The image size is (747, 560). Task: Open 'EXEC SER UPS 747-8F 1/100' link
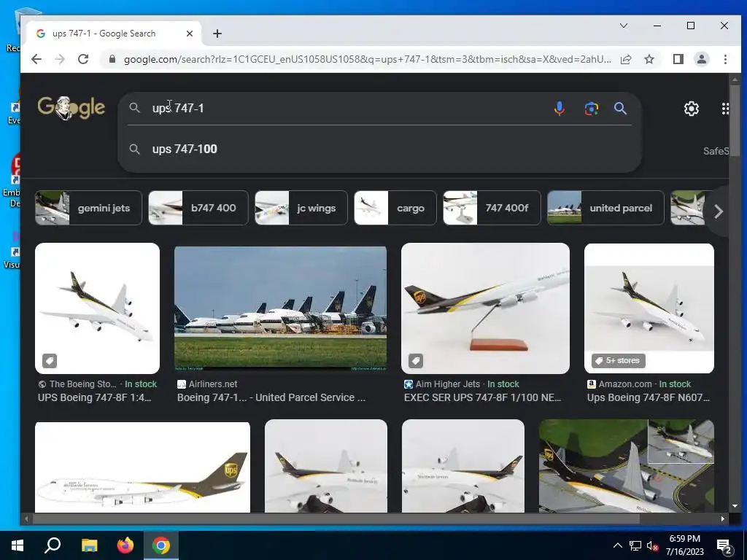[482, 397]
